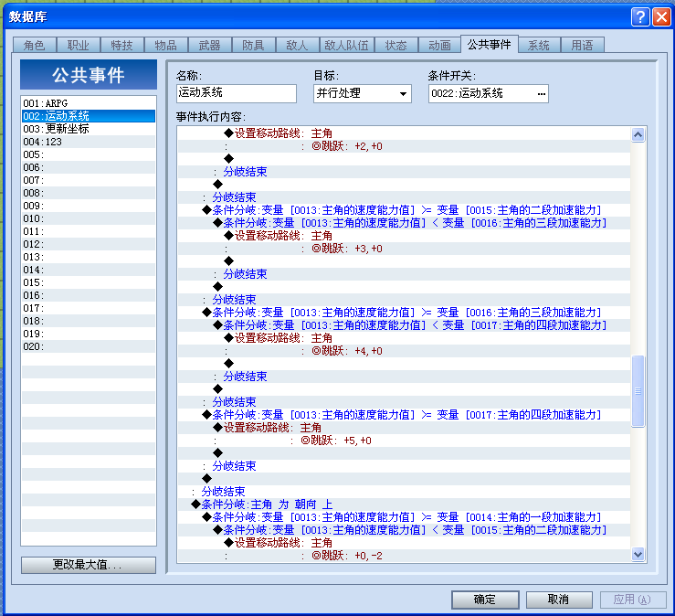This screenshot has height=616, width=675.
Task: Click the help question mark icon
Action: [x=640, y=17]
